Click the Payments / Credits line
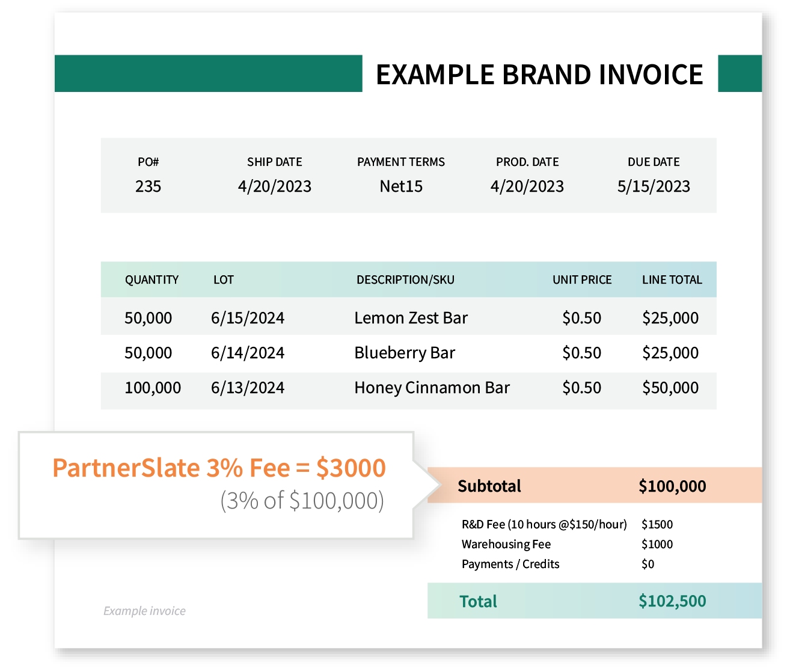 510,564
